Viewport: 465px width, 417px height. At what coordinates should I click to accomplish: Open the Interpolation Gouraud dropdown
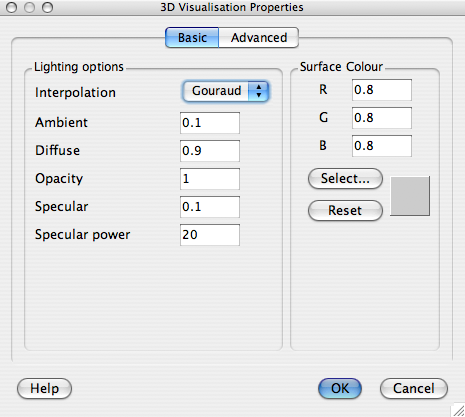tap(226, 91)
